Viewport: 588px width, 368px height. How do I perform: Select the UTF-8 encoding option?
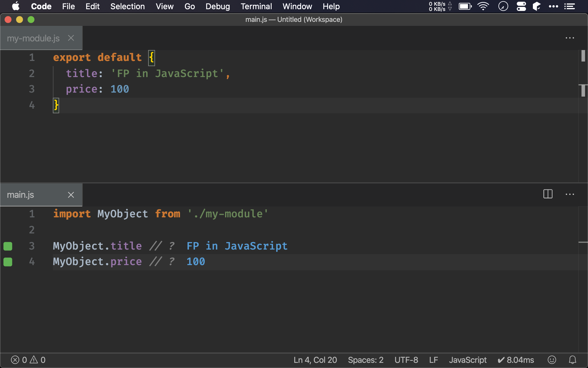pos(406,360)
